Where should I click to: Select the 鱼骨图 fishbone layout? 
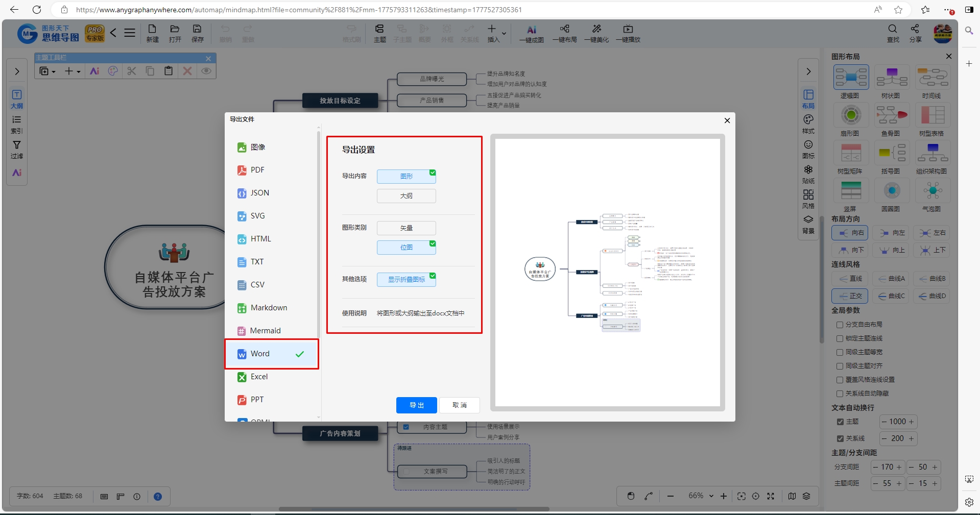click(891, 120)
